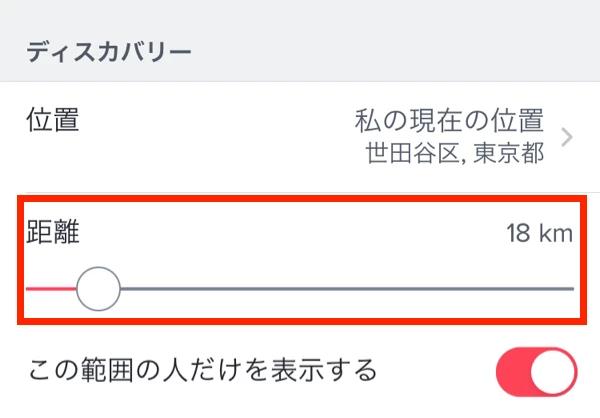
Task: Disable the この範囲の人だけを表示する switch
Action: coord(536,372)
